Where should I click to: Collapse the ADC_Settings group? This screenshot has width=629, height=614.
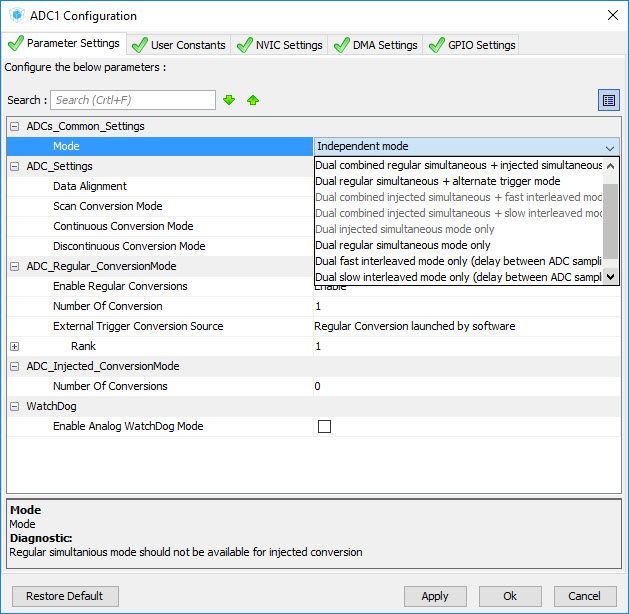coord(14,166)
